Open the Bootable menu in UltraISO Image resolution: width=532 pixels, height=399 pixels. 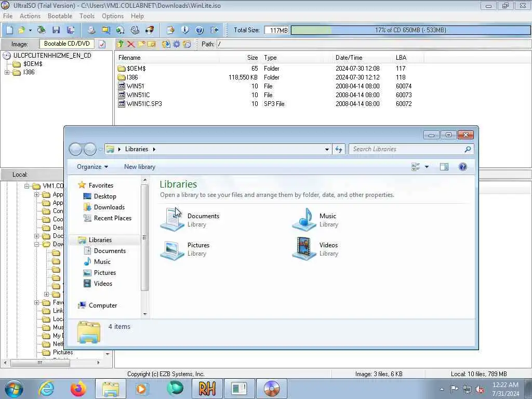(x=60, y=16)
